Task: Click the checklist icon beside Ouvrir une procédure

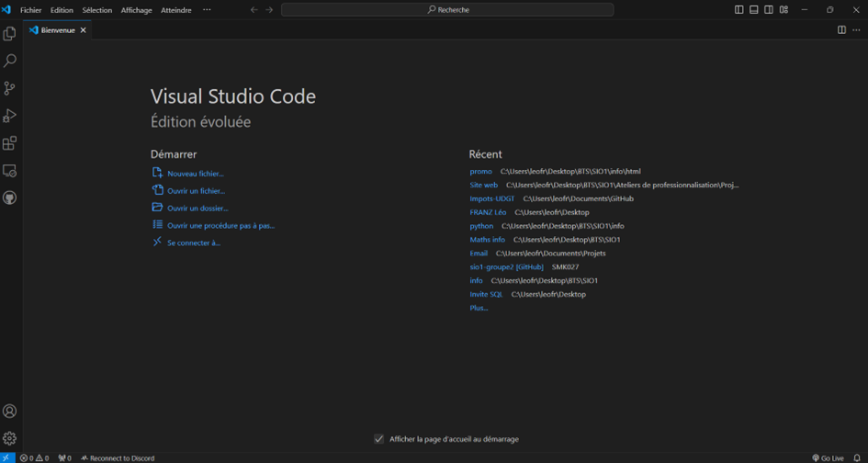Action: (x=157, y=224)
